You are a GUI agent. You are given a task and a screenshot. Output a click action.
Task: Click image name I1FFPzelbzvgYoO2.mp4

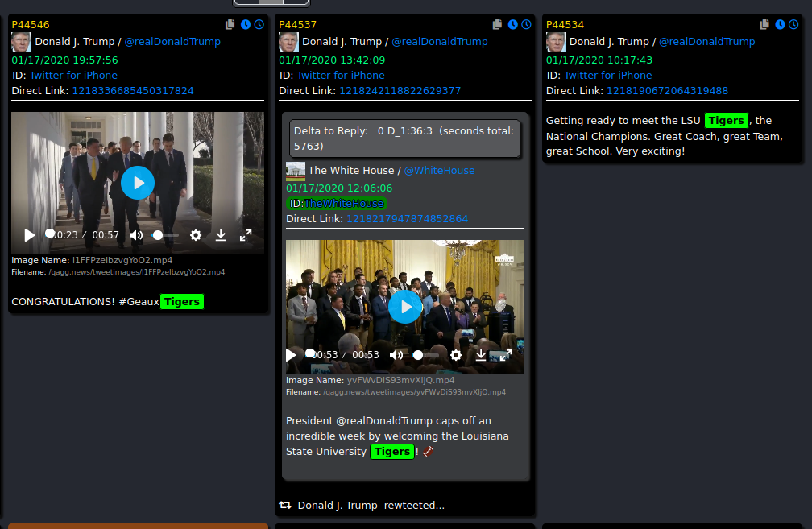122,260
